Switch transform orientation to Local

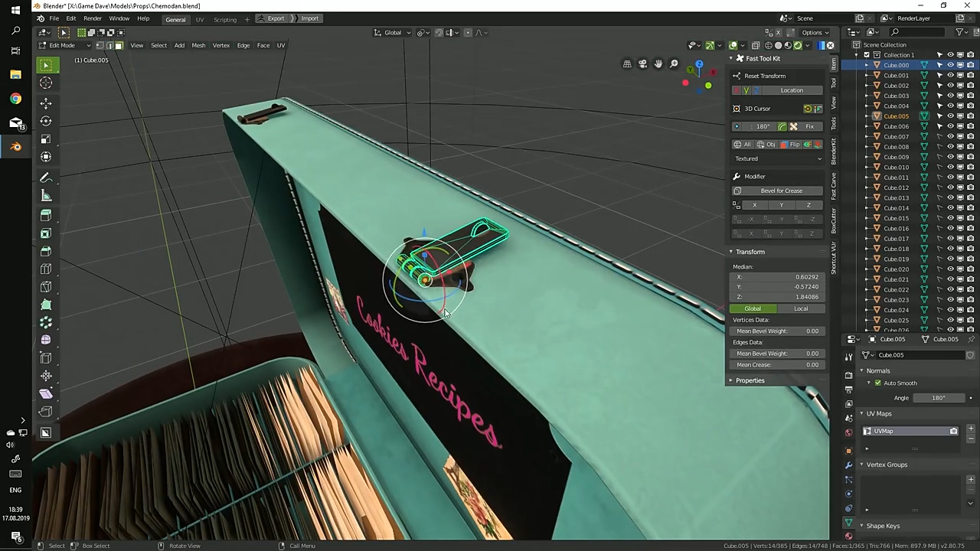point(800,308)
